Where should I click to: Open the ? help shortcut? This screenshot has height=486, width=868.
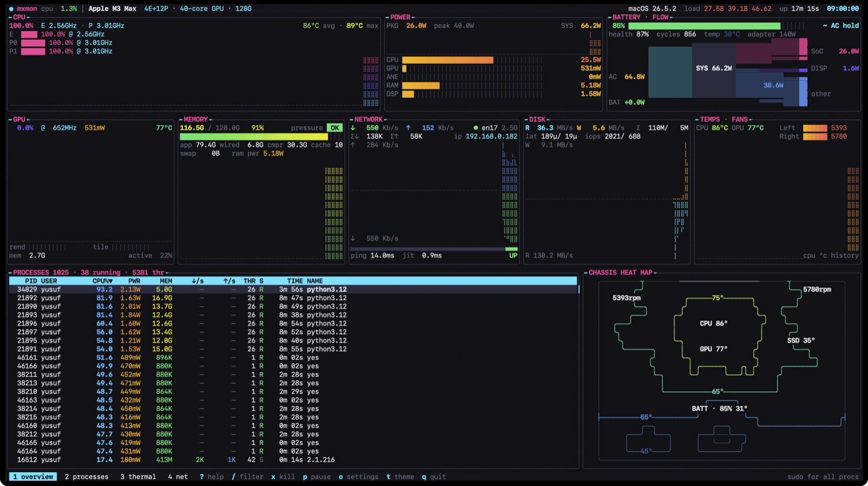[x=212, y=477]
